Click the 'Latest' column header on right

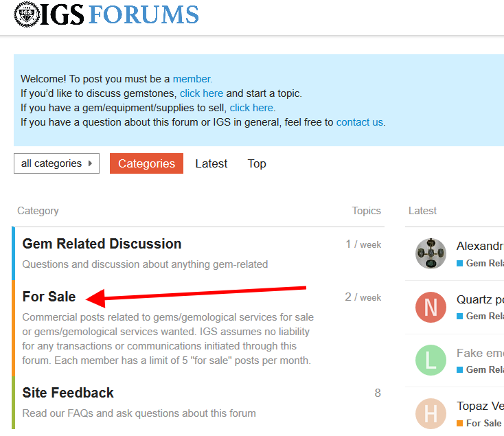(x=422, y=211)
